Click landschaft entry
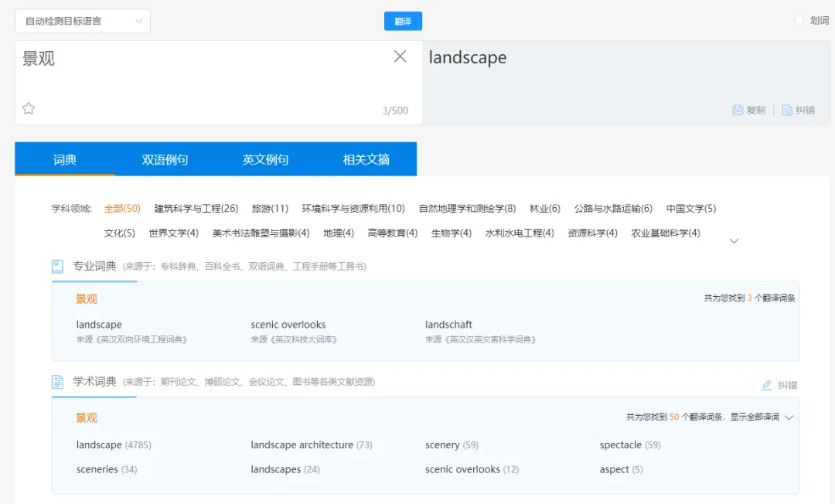This screenshot has height=504, width=835. tap(448, 325)
